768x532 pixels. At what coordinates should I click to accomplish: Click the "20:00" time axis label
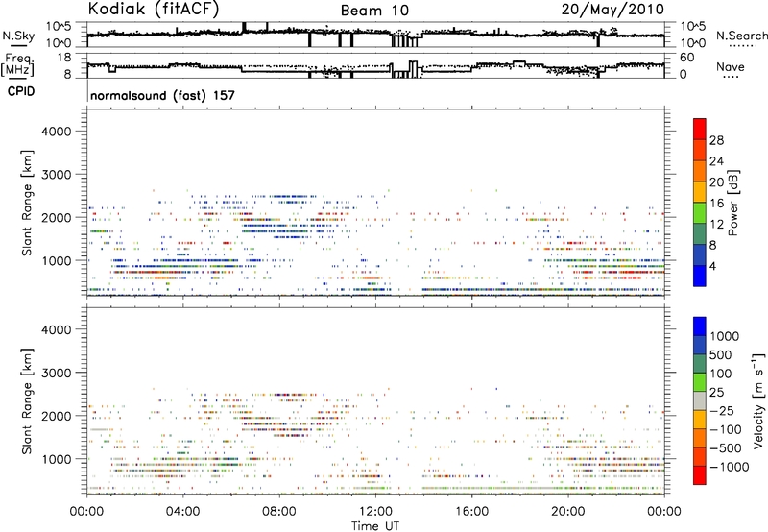(x=567, y=511)
